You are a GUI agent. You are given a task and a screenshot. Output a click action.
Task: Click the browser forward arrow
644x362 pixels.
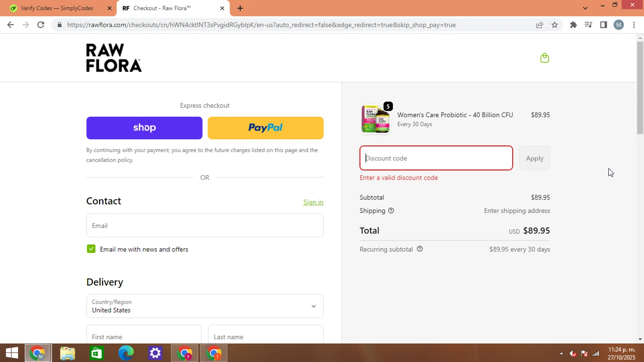26,25
